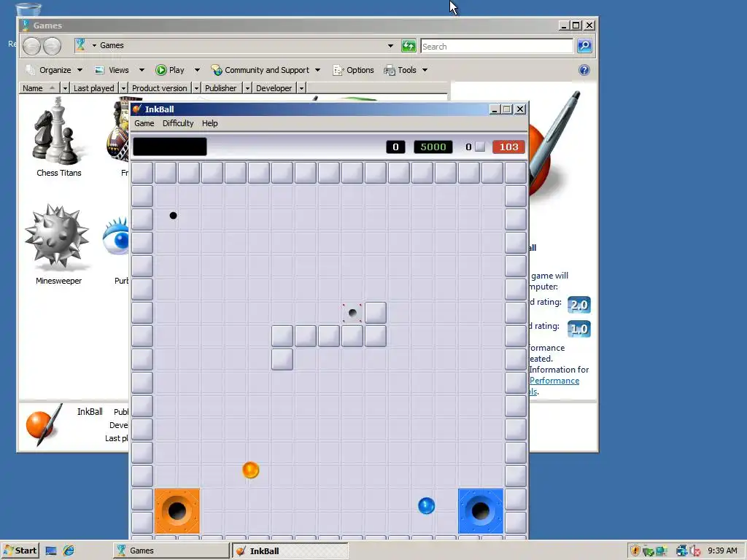Click the green Play button
The width and height of the screenshot is (747, 560).
[x=170, y=70]
